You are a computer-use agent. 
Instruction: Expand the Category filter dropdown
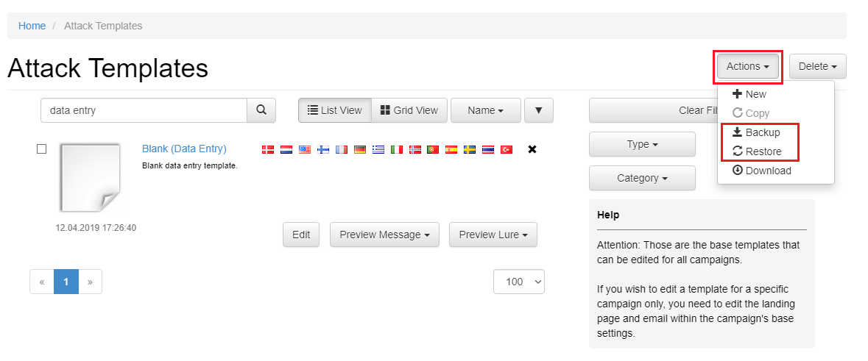(642, 178)
